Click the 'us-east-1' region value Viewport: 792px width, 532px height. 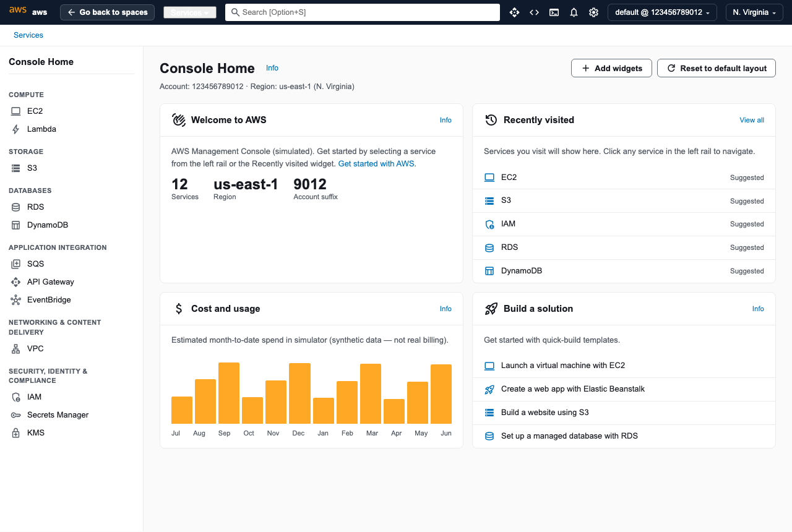[246, 184]
